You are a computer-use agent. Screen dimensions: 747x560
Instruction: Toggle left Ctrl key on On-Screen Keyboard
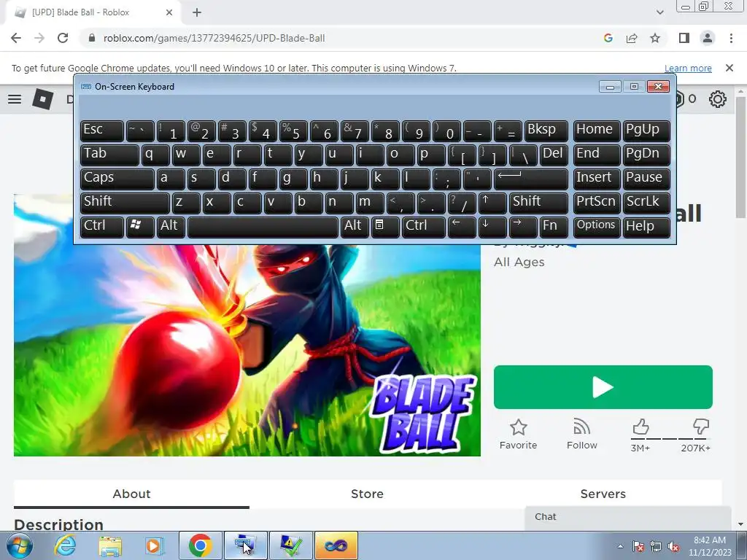102,226
